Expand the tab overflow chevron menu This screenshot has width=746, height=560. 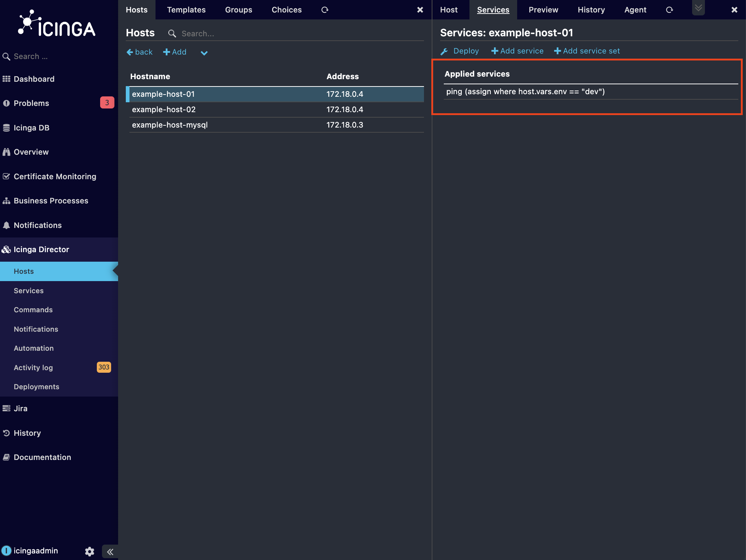click(x=698, y=8)
